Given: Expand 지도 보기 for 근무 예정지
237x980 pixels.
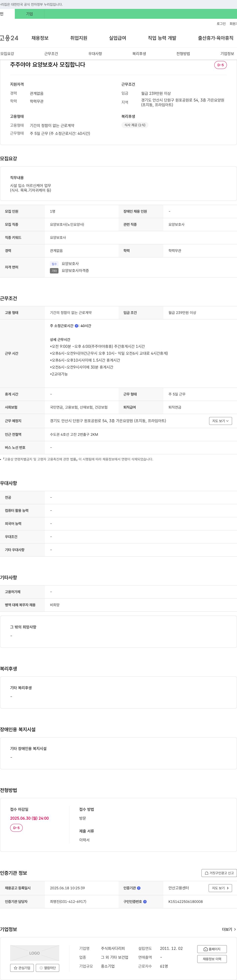Looking at the screenshot, I should point(220,421).
